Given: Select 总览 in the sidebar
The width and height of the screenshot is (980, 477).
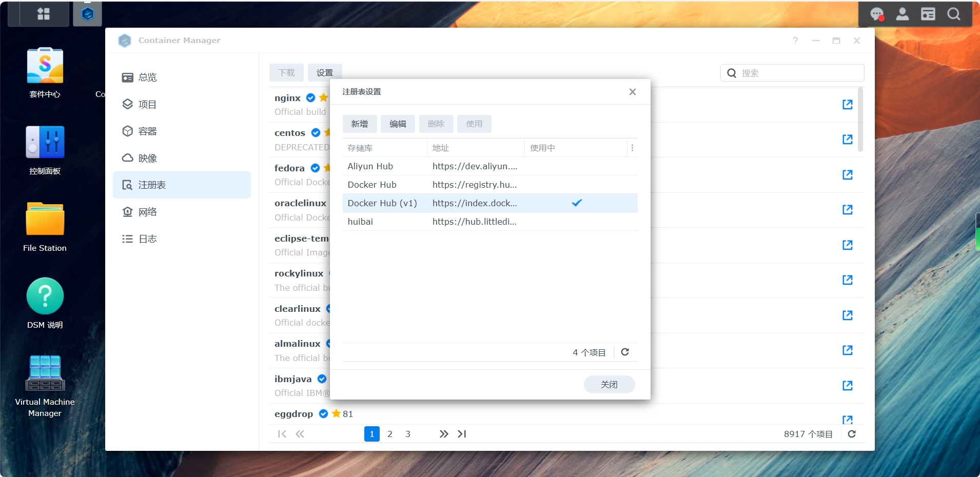Looking at the screenshot, I should click(182, 77).
